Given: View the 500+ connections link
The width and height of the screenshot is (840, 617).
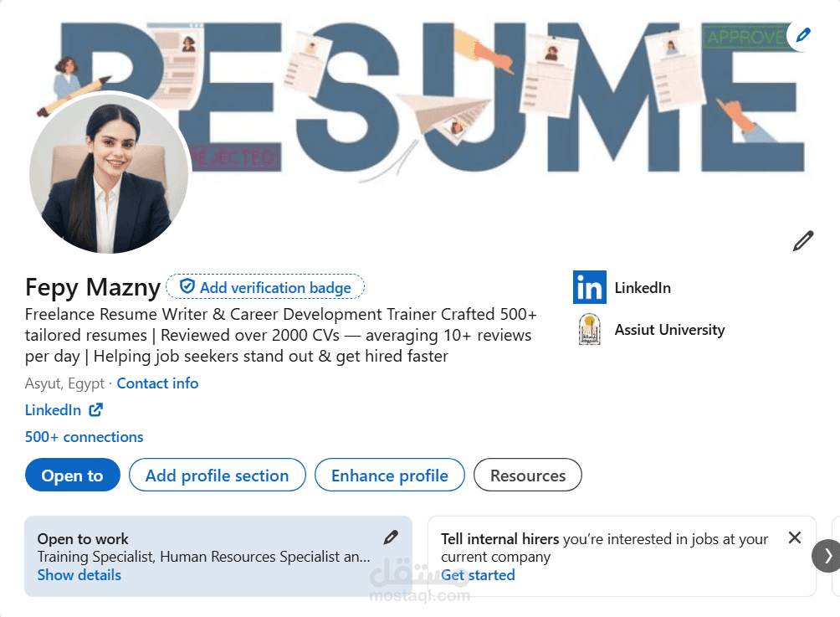Looking at the screenshot, I should [x=84, y=437].
